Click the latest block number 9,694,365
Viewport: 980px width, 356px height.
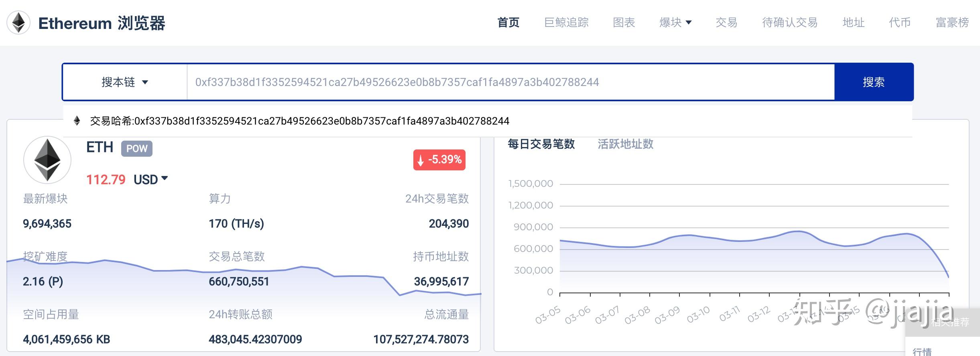pos(47,224)
